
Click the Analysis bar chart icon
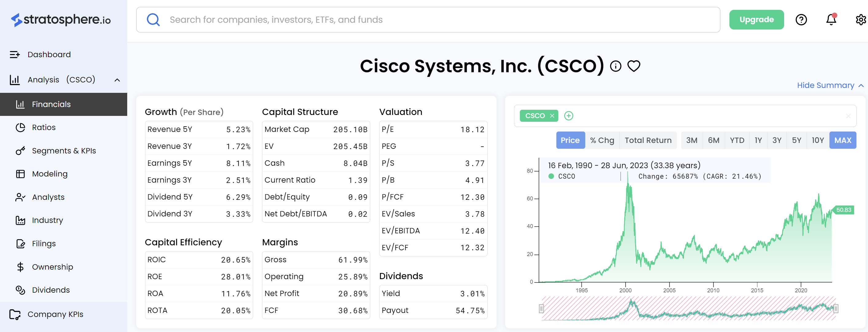click(x=14, y=80)
